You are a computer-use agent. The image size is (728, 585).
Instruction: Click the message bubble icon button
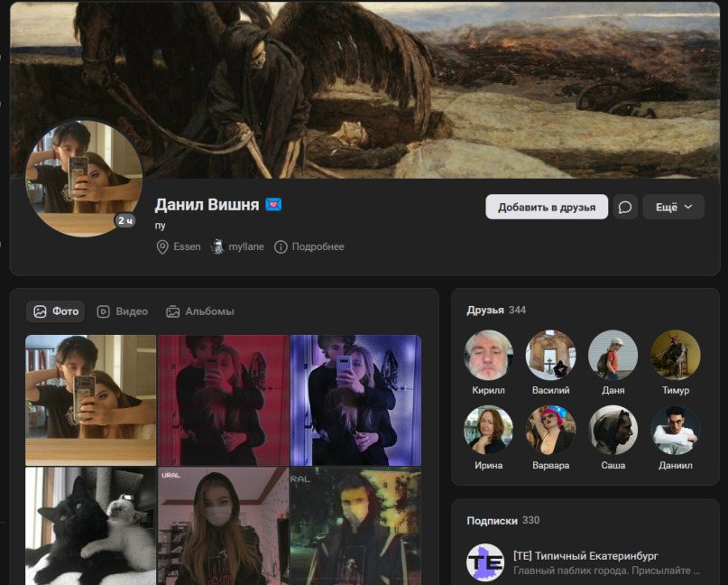point(625,207)
